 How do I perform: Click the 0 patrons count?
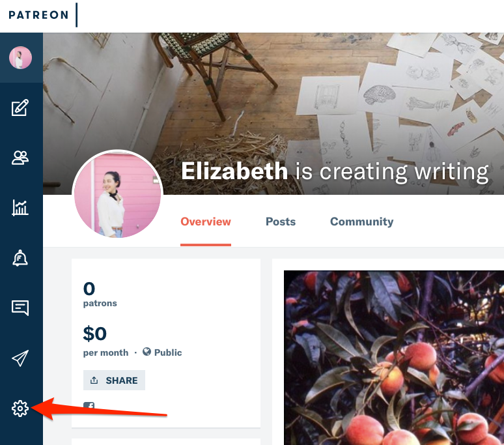tap(90, 289)
